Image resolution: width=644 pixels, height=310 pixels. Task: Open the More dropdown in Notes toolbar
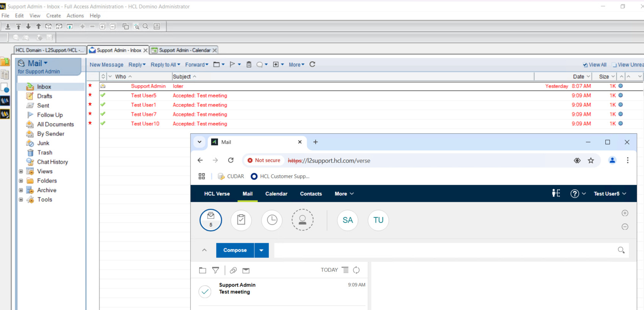click(296, 65)
